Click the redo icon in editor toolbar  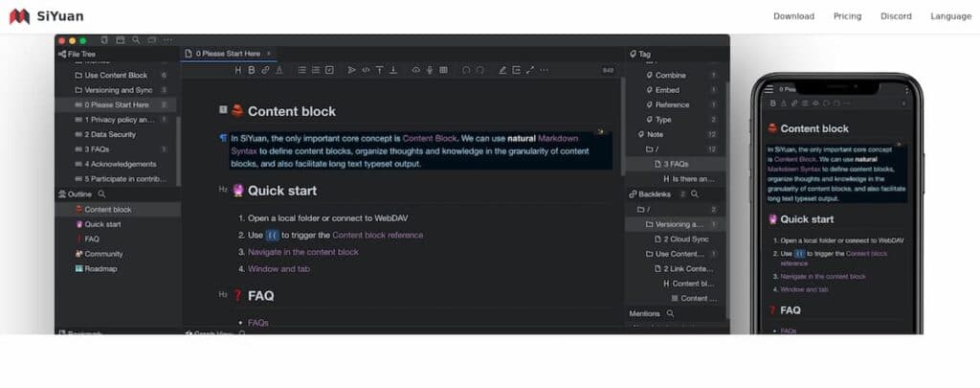pos(480,70)
